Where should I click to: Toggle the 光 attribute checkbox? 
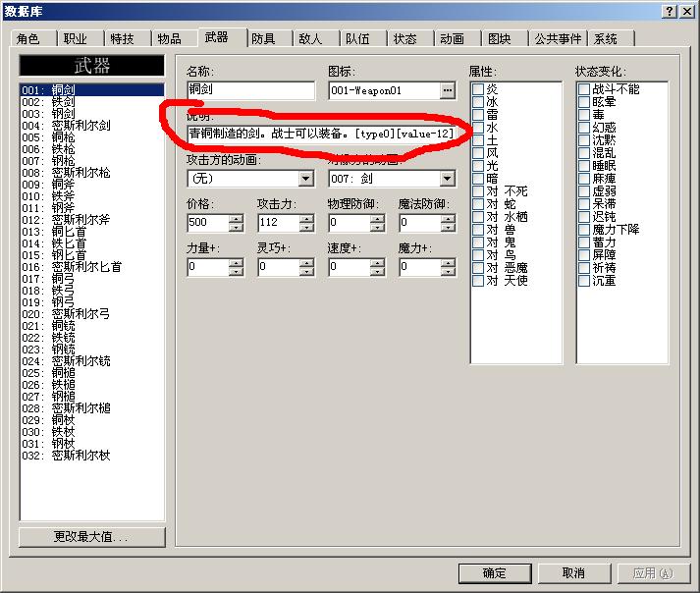point(478,166)
